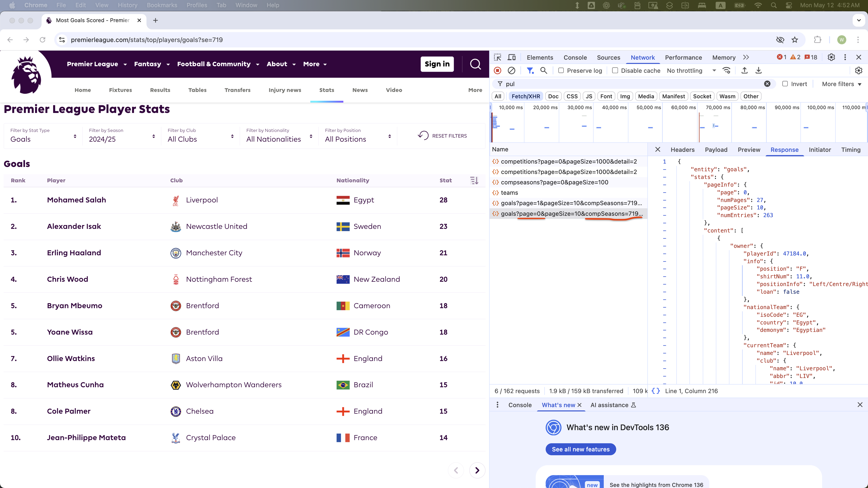Click the site search magnifier icon

[x=475, y=64]
